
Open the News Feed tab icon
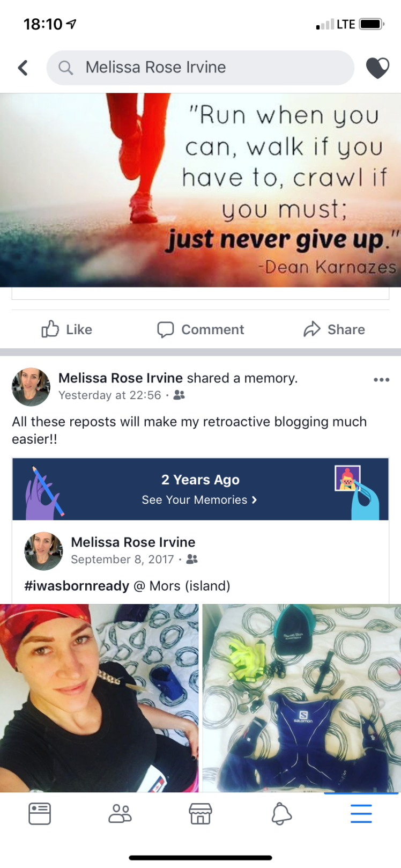[40, 814]
